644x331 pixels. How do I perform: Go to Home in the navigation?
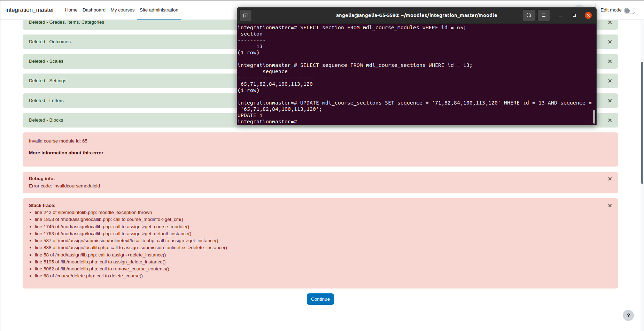click(x=71, y=10)
